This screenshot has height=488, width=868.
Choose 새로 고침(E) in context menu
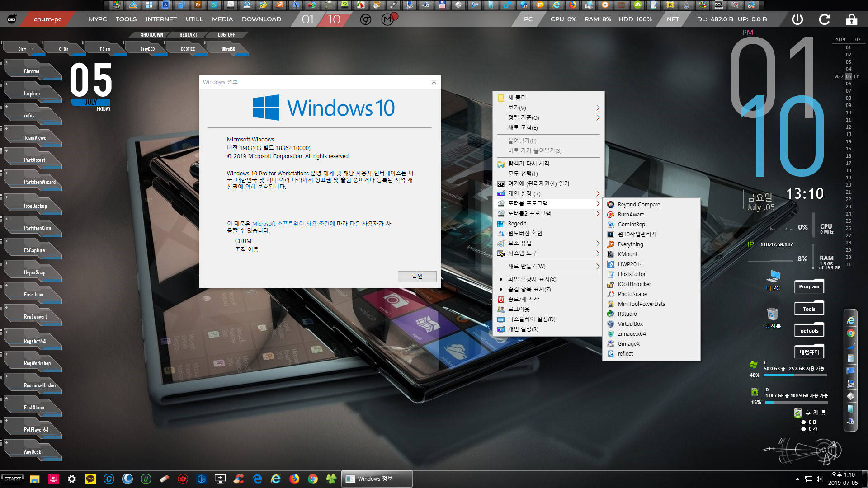pyautogui.click(x=548, y=127)
